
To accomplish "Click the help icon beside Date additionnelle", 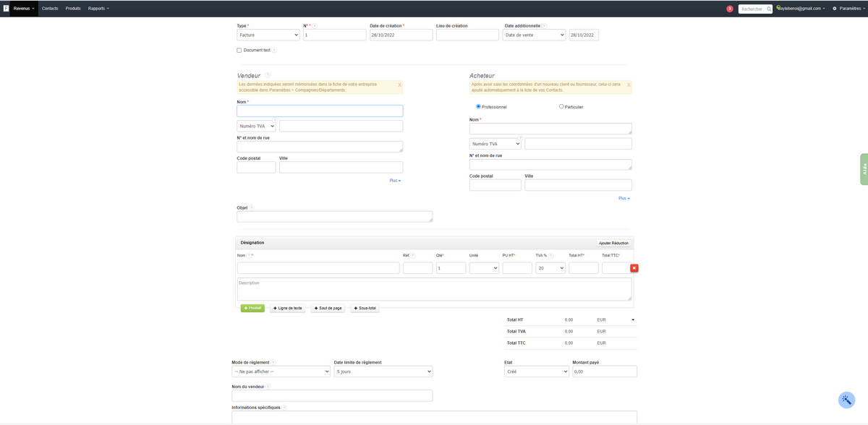I will [546, 26].
